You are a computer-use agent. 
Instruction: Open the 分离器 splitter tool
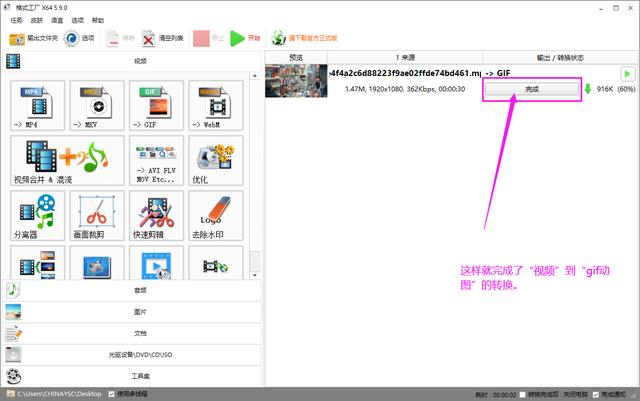(x=38, y=216)
